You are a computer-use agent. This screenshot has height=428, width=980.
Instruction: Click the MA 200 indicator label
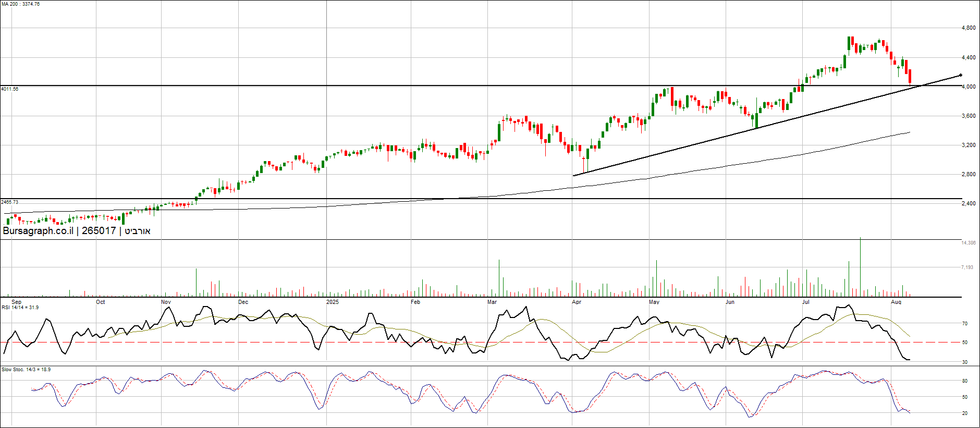coord(20,4)
